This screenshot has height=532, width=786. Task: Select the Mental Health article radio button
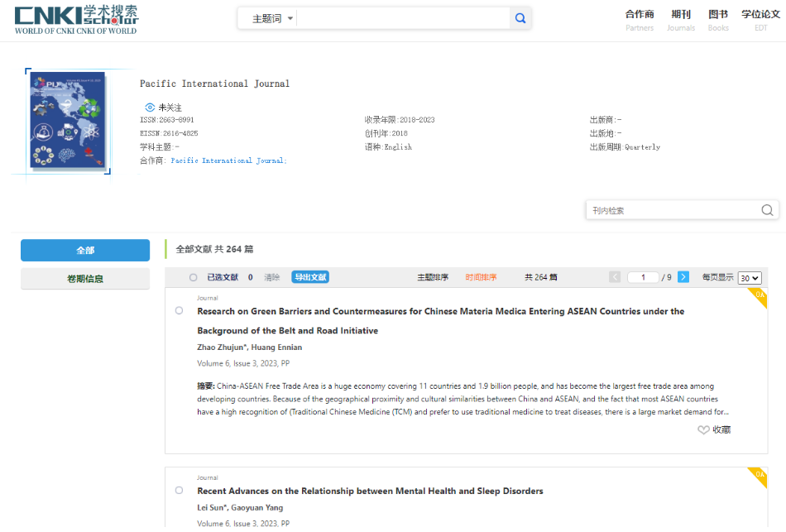coord(180,491)
